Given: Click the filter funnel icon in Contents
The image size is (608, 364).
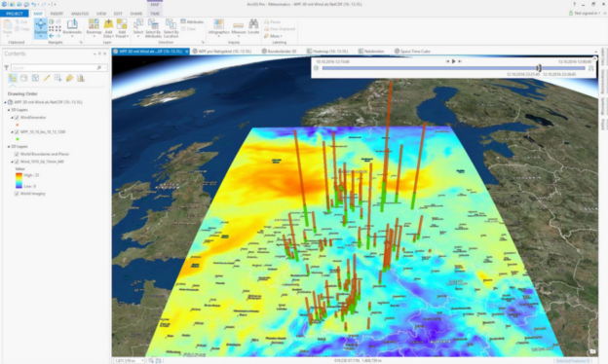Looking at the screenshot, I should pyautogui.click(x=6, y=67).
